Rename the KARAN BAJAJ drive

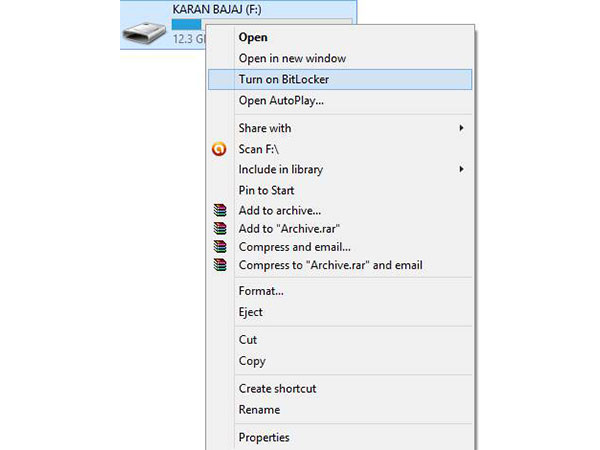coord(259,409)
